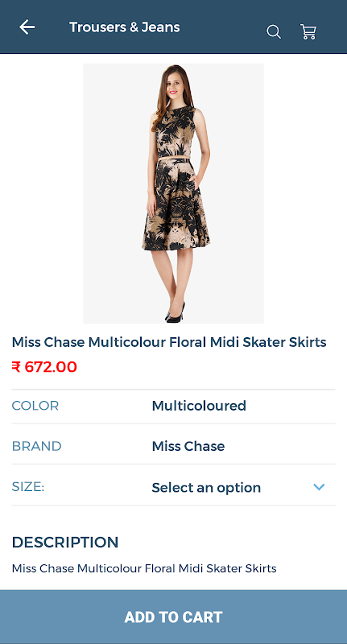The width and height of the screenshot is (347, 644).
Task: Tap the model's face in photo
Action: pos(174,83)
